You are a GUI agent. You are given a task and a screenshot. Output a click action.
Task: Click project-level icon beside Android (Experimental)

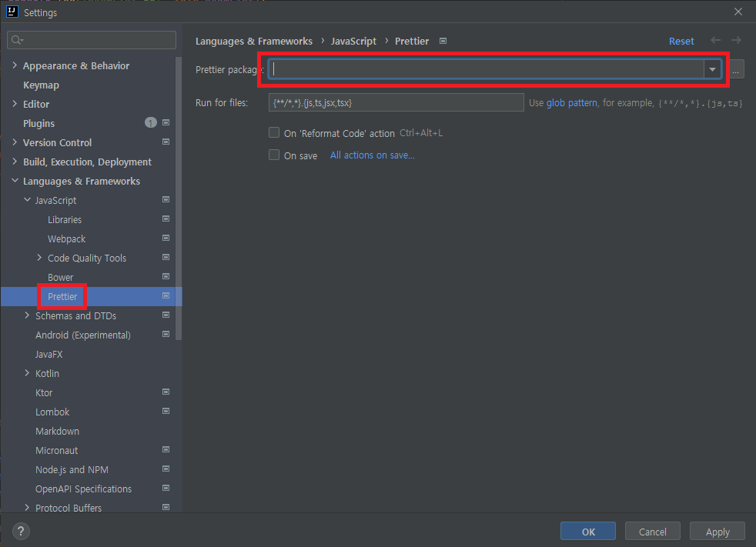pyautogui.click(x=166, y=335)
